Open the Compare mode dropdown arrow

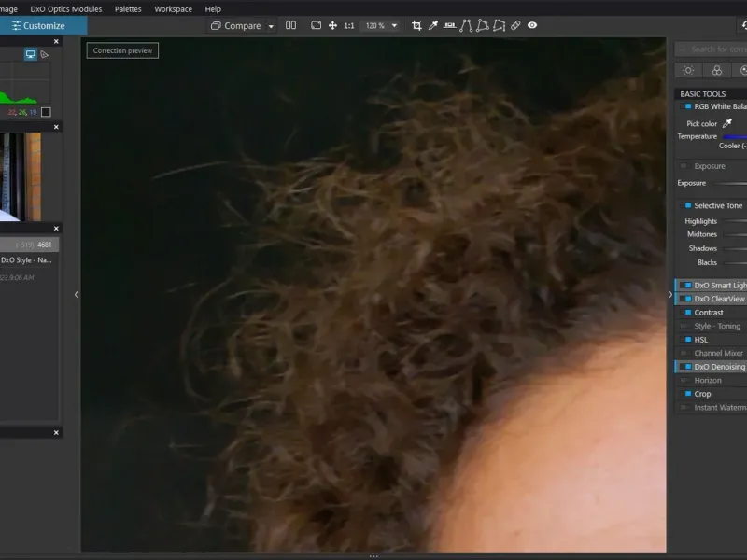271,26
